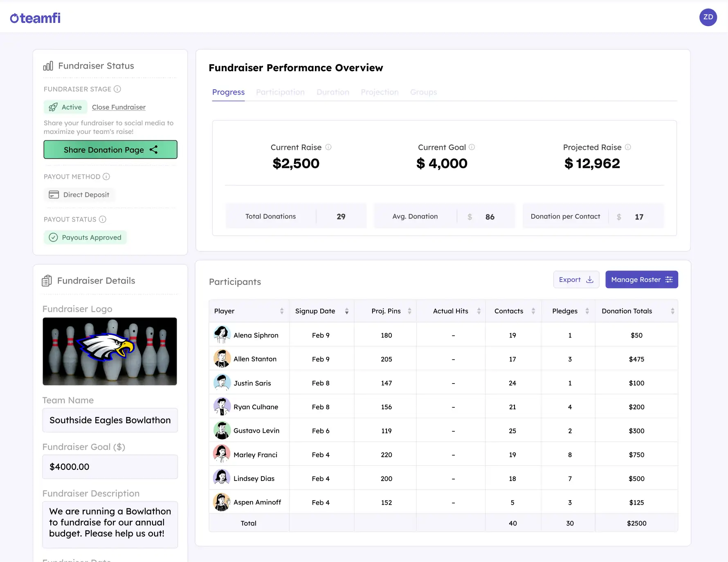Click the rocket icon on the Active badge
The width and height of the screenshot is (728, 562).
tap(53, 107)
